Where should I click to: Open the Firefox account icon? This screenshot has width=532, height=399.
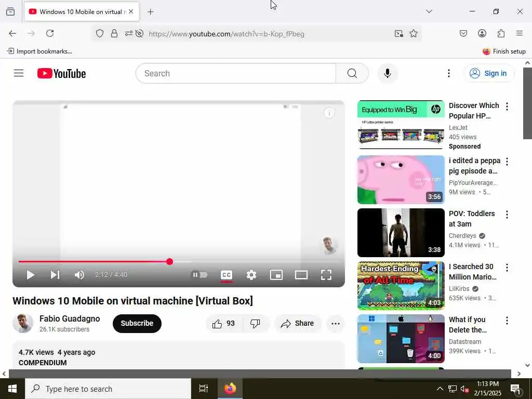click(x=482, y=33)
